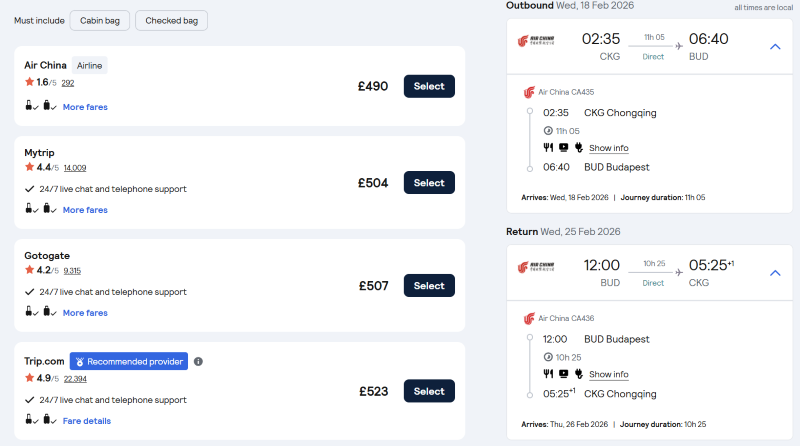
Task: Click the info icon beside Recommended provider
Action: [x=198, y=361]
